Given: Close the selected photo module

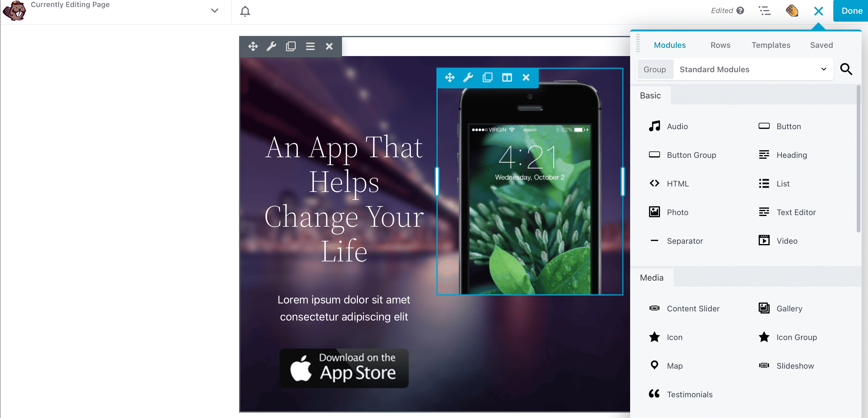Looking at the screenshot, I should pos(527,77).
